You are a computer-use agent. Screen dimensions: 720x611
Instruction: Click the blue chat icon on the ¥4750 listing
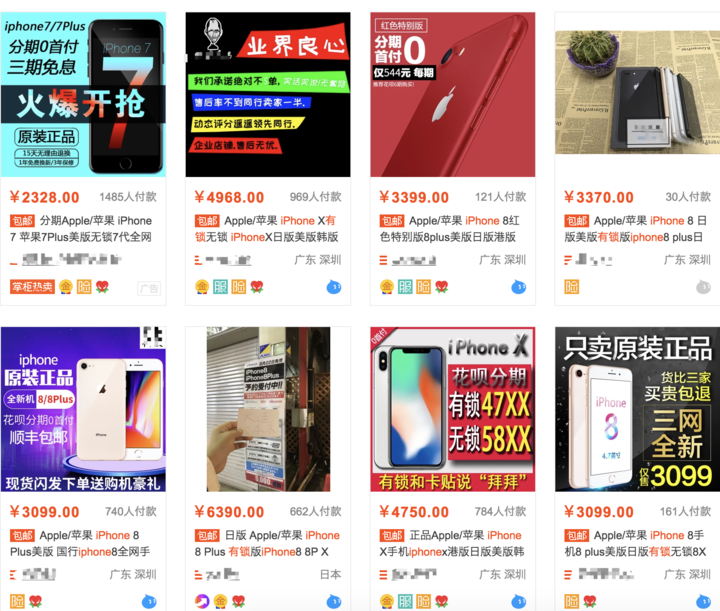tap(518, 601)
